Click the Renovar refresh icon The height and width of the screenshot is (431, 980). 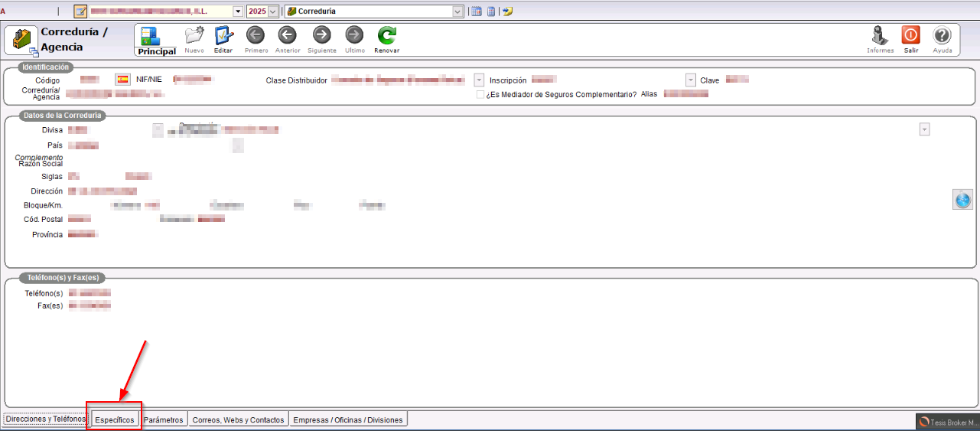point(387,40)
